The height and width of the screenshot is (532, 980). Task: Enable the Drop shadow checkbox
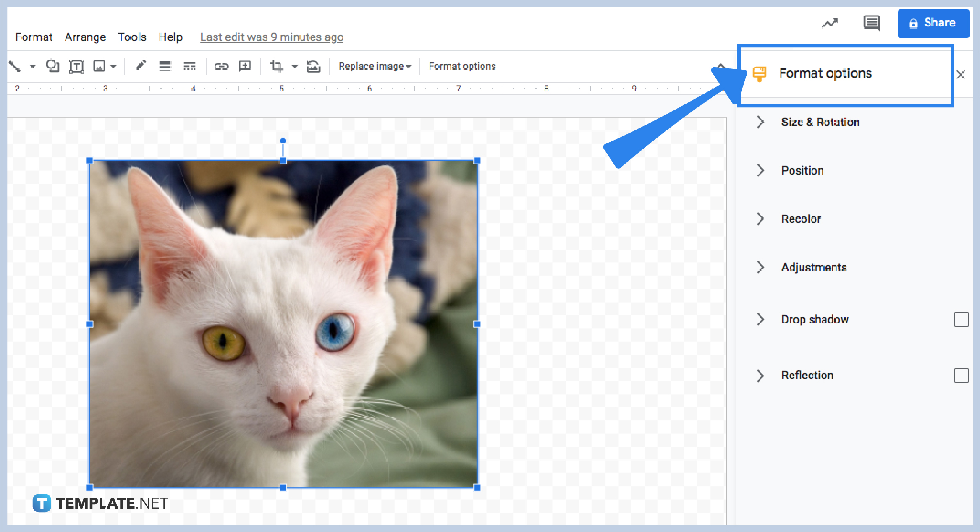(x=961, y=319)
